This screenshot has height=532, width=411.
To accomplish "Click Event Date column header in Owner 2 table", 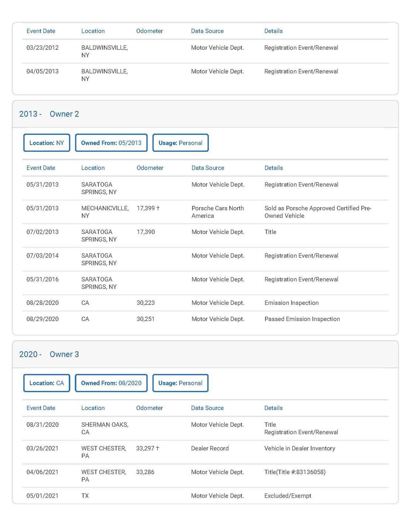I will [41, 168].
